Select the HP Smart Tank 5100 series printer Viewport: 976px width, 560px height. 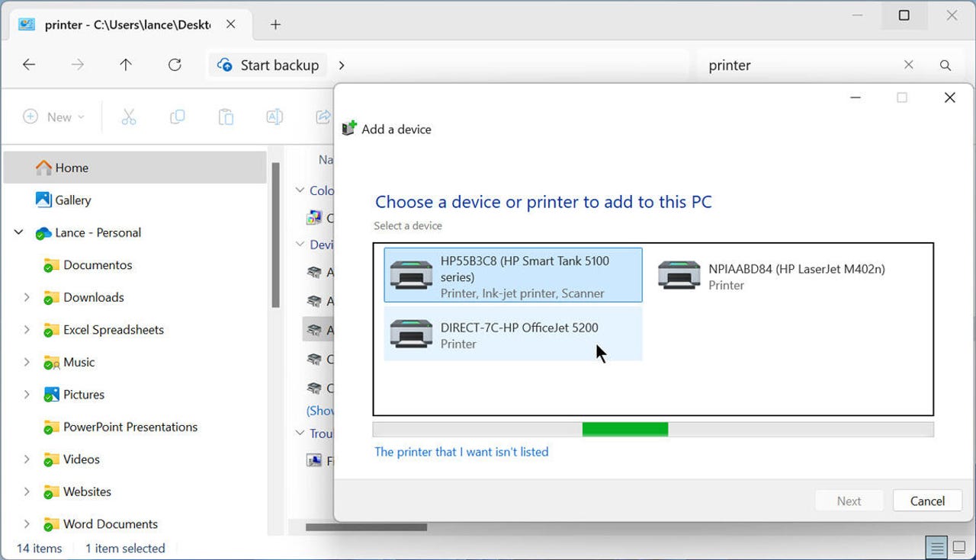(x=513, y=275)
